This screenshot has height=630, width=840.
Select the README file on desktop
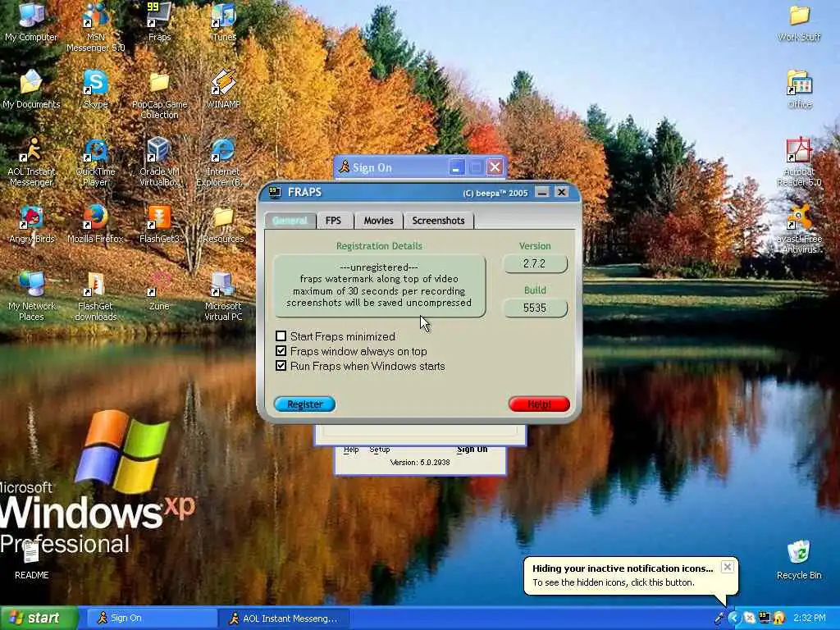[x=31, y=560]
